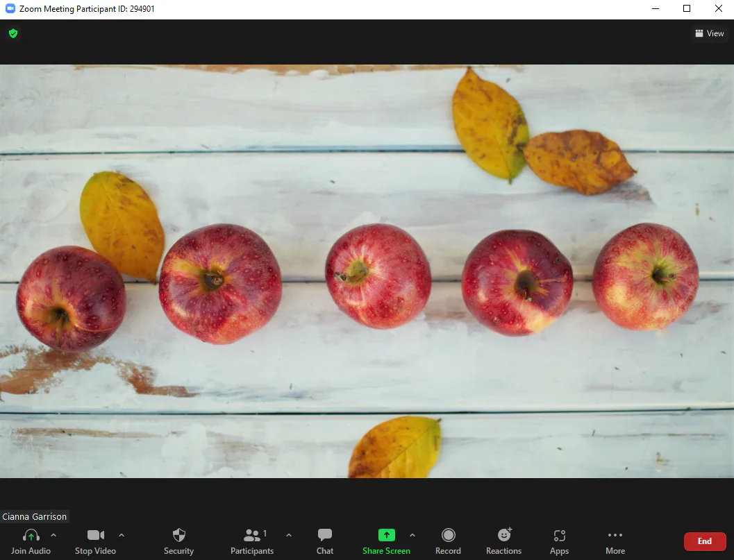Expand audio options chevron beside Join Audio
Screen dimensions: 734x560
[x=53, y=535]
